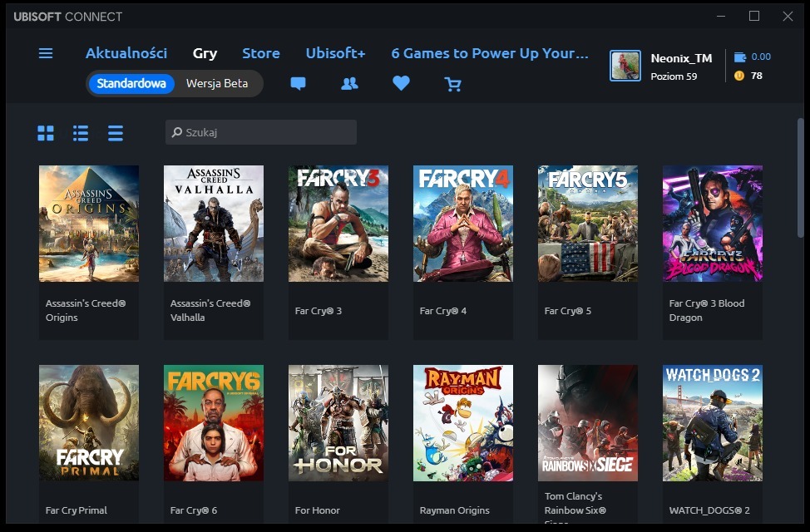Click the Poziom 59 level text
The width and height of the screenshot is (810, 532).
(674, 76)
